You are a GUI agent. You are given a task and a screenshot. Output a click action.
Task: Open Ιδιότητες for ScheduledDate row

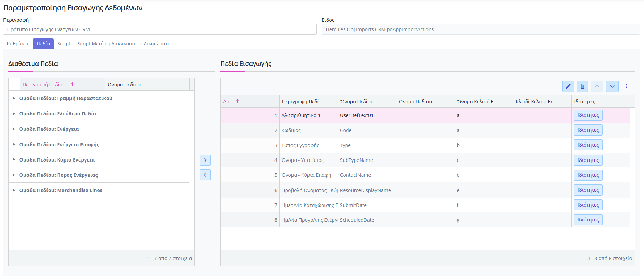pos(588,220)
